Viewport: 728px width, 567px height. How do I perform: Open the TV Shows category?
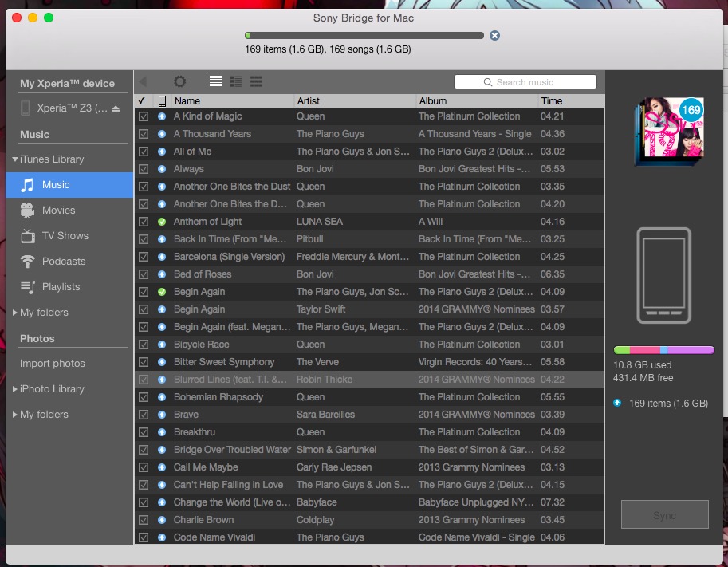(69, 236)
